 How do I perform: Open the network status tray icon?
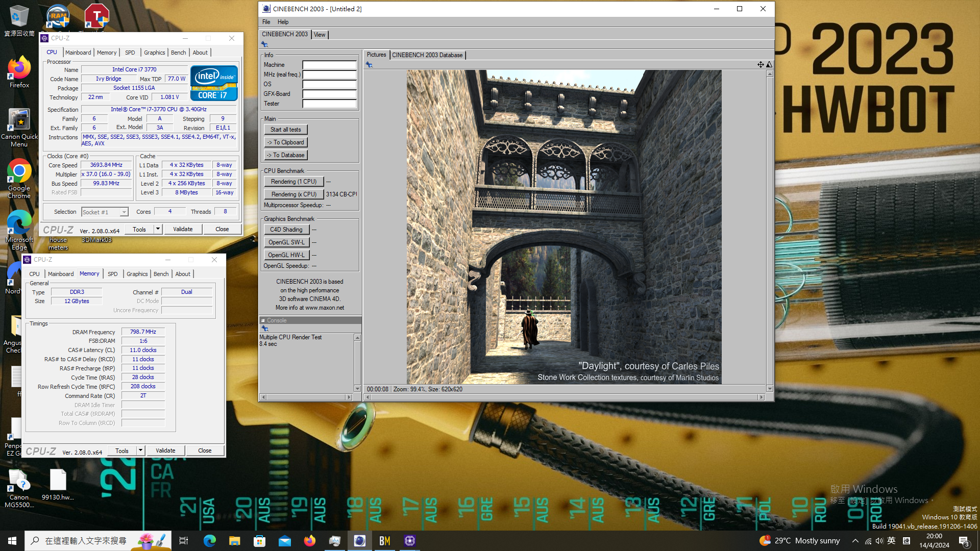868,541
